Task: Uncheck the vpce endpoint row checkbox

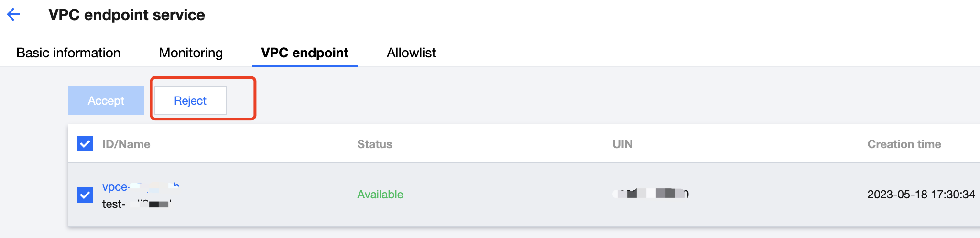Action: click(85, 195)
